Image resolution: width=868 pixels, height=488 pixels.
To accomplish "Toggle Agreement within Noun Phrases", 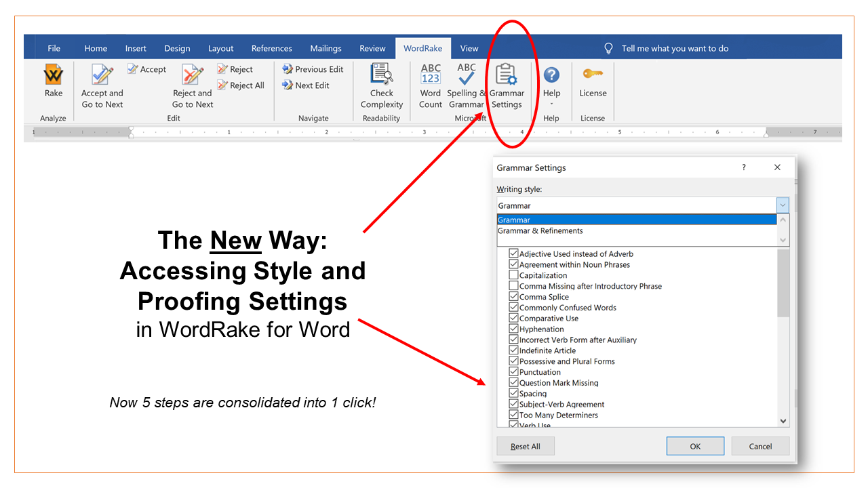I will coord(513,264).
